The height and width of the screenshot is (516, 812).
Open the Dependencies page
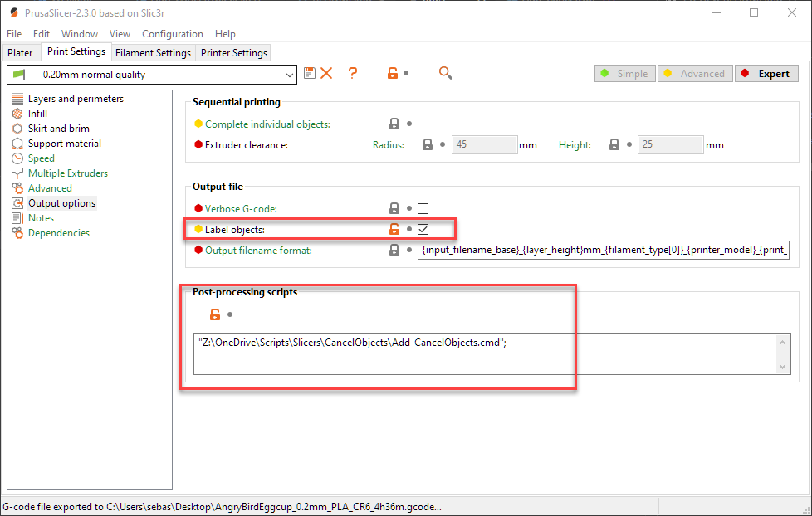58,233
